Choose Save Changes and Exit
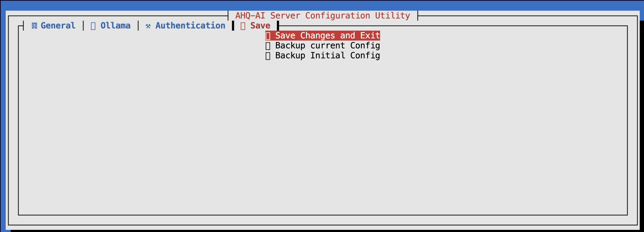 point(327,36)
